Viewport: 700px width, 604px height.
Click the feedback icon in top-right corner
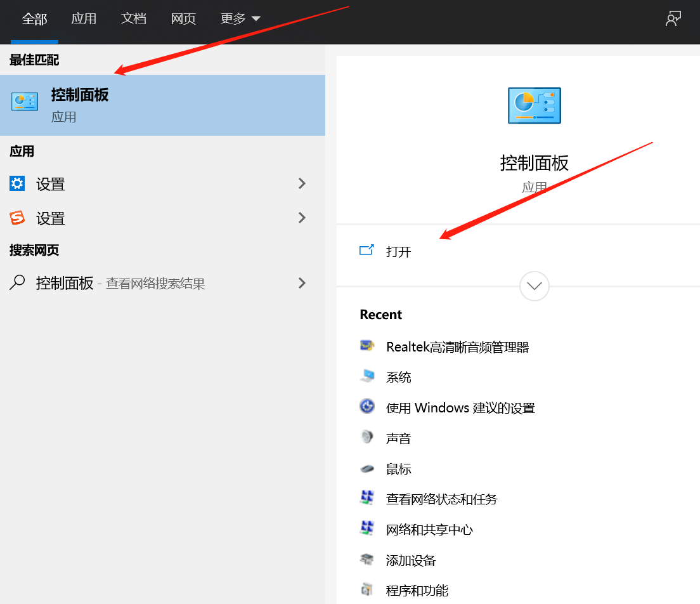tap(673, 19)
